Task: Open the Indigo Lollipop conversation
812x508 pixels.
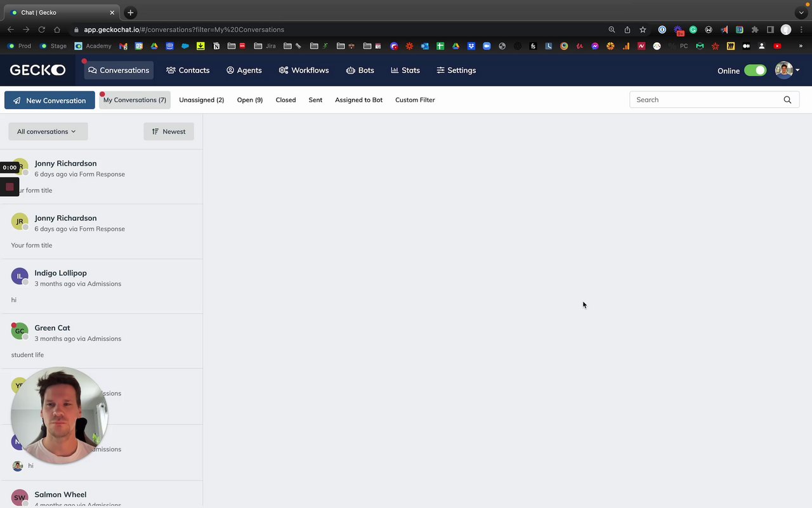Action: pyautogui.click(x=101, y=286)
